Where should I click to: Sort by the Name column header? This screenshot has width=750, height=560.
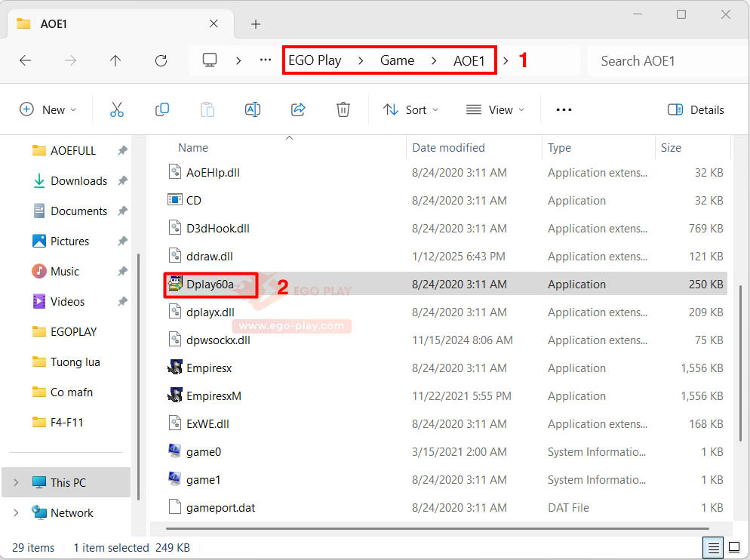click(193, 147)
